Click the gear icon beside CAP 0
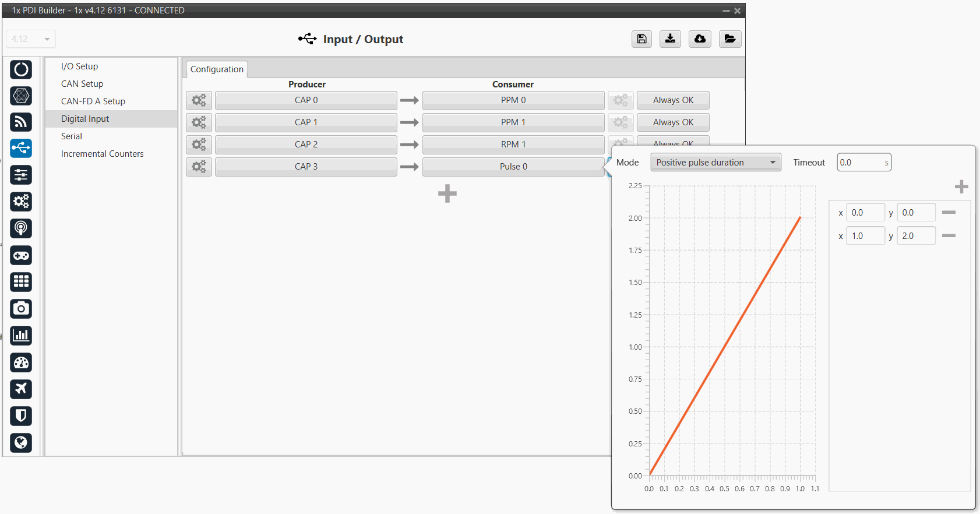The width and height of the screenshot is (980, 514). (x=199, y=100)
